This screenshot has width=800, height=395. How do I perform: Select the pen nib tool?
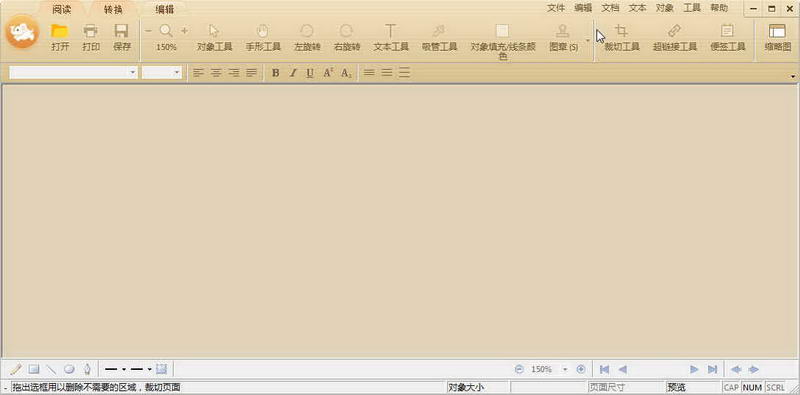(87, 369)
